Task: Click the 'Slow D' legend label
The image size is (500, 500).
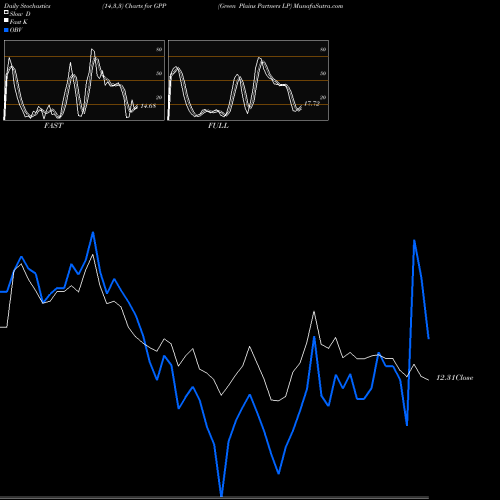Action: coord(20,14)
